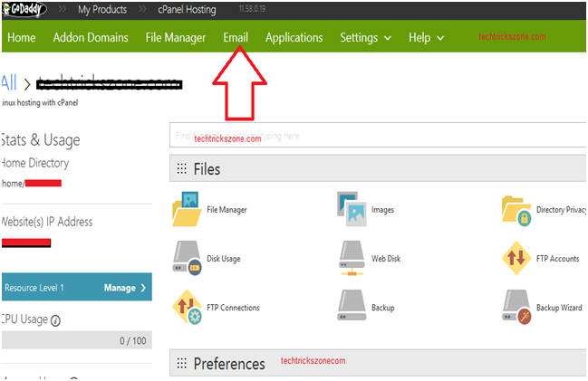
Task: Click the CPU Usage progress bar
Action: point(76,340)
